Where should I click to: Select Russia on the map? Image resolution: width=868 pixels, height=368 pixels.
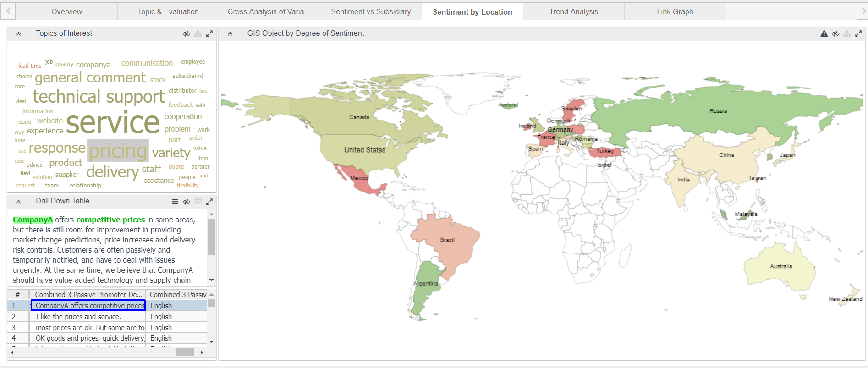(718, 111)
